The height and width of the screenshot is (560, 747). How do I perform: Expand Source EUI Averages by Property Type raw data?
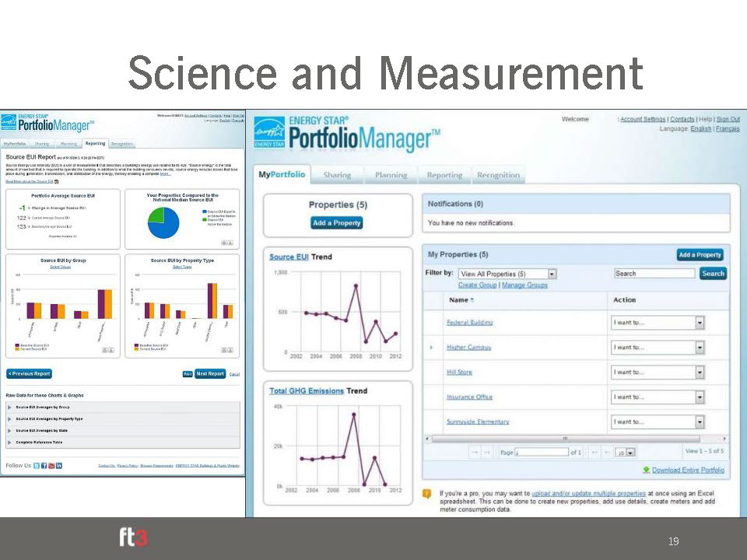[9, 419]
